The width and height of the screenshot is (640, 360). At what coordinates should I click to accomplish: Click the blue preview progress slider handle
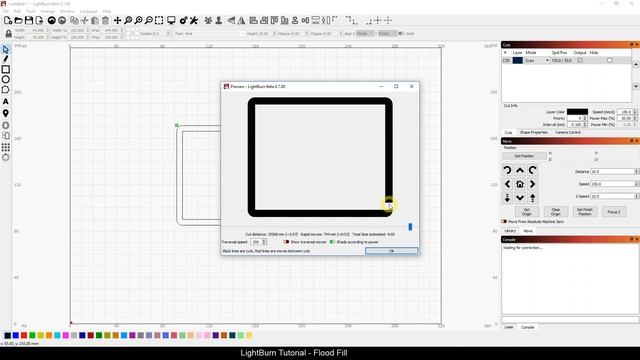click(410, 227)
